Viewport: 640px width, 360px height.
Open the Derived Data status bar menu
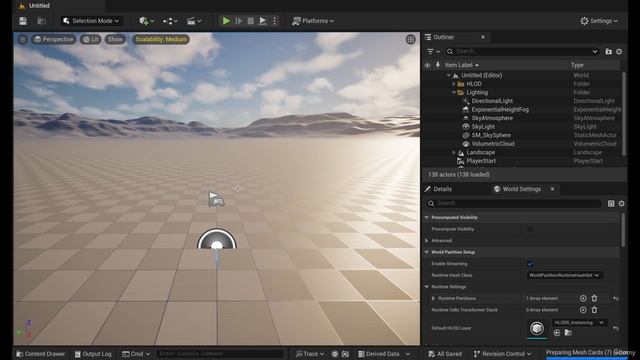point(384,354)
